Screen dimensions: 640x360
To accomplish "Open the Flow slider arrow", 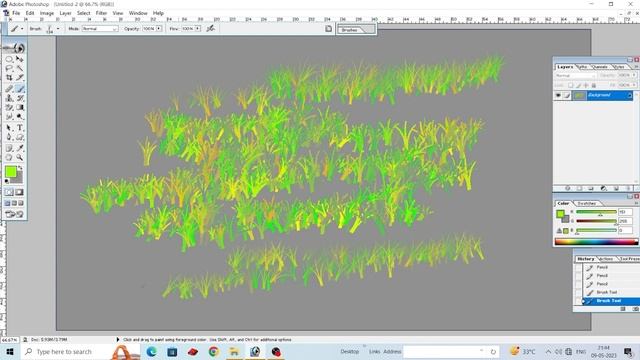I will point(198,29).
